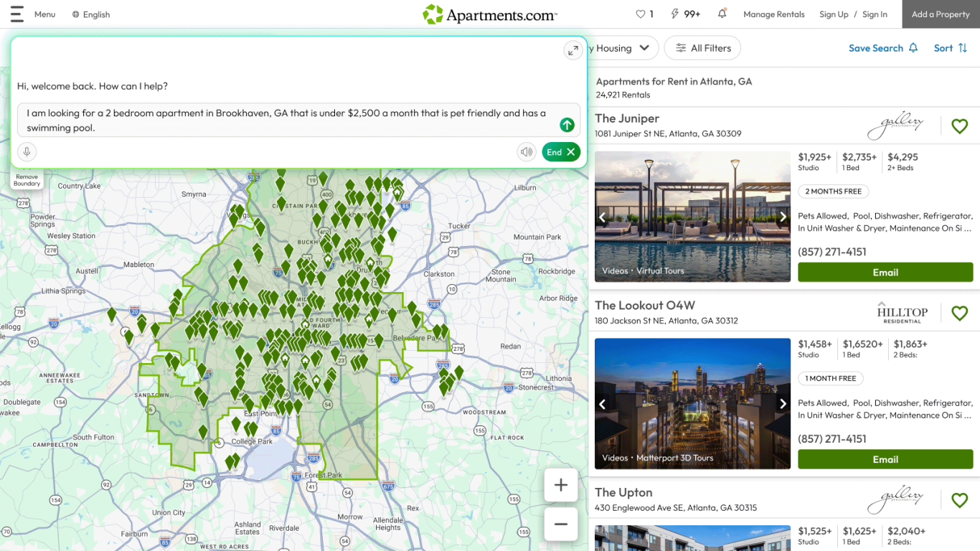
Task: Activate the microphone voice input
Action: point(27,152)
